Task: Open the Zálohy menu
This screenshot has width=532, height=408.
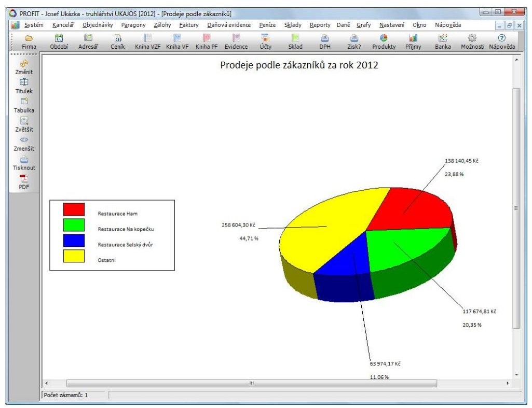Action: (x=162, y=25)
